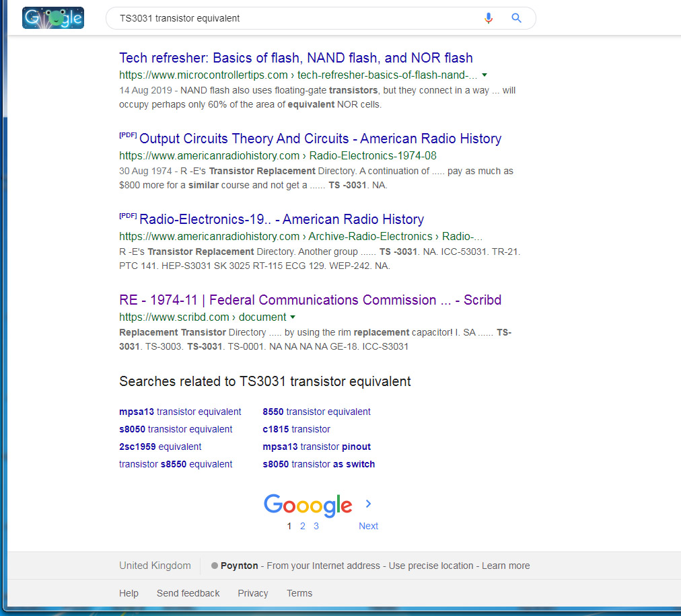Search related 'mpsa13 transistor equivalent'
The width and height of the screenshot is (681, 616).
click(x=180, y=412)
